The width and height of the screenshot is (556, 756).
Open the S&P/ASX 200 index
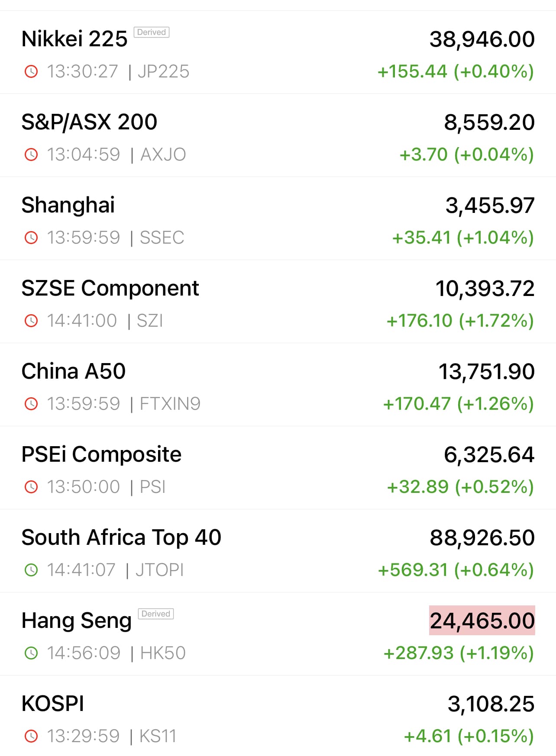coord(89,122)
